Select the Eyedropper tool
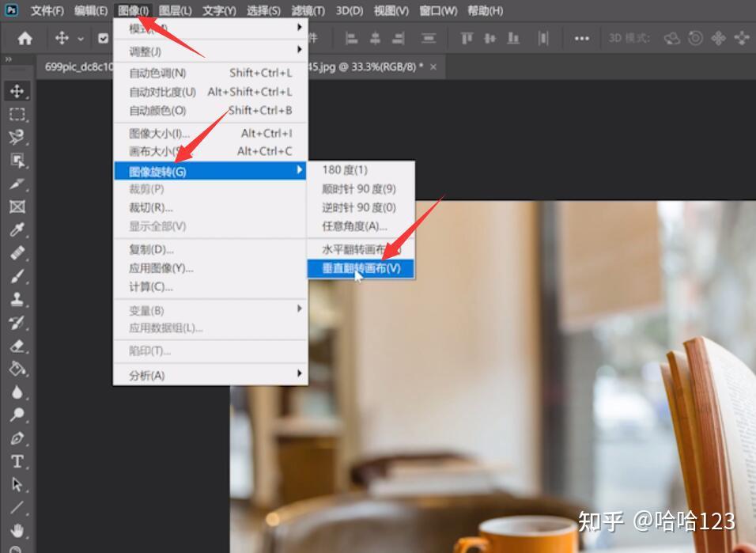The width and height of the screenshot is (756, 553). (x=17, y=230)
